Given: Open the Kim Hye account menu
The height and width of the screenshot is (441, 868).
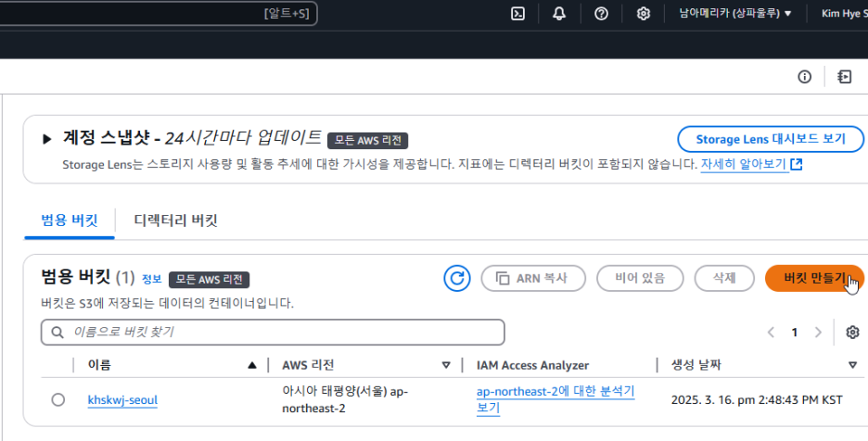Looking at the screenshot, I should 844,13.
